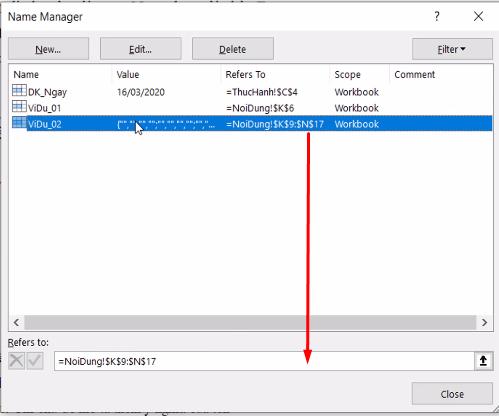Close the Name Manager with Close button
This screenshot has height=416, width=499.
point(452,394)
